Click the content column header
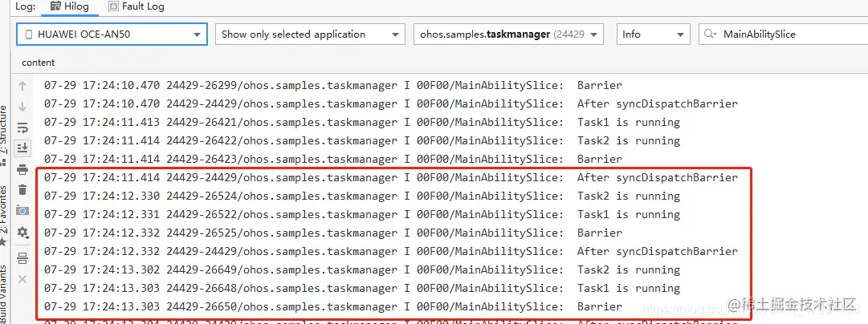This screenshot has width=868, height=324. coord(39,63)
